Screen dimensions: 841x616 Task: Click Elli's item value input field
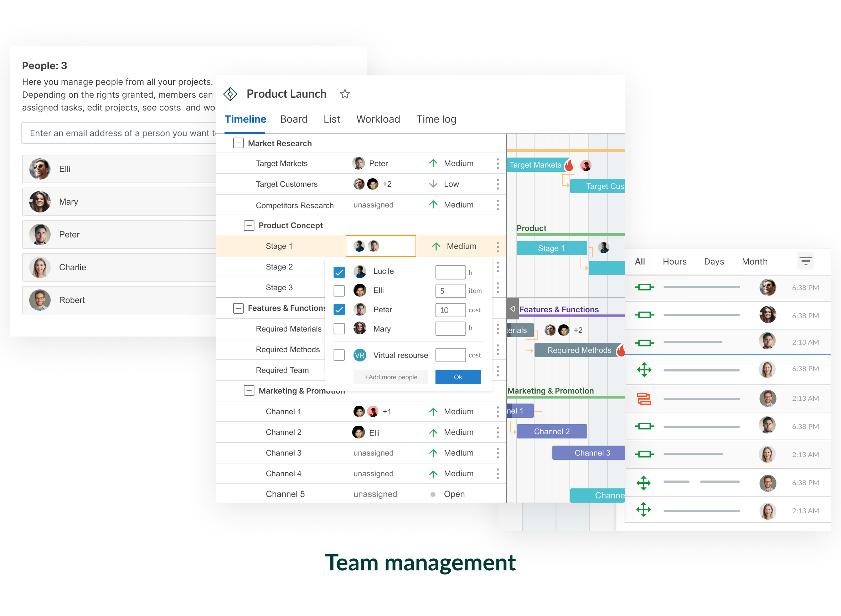point(450,291)
